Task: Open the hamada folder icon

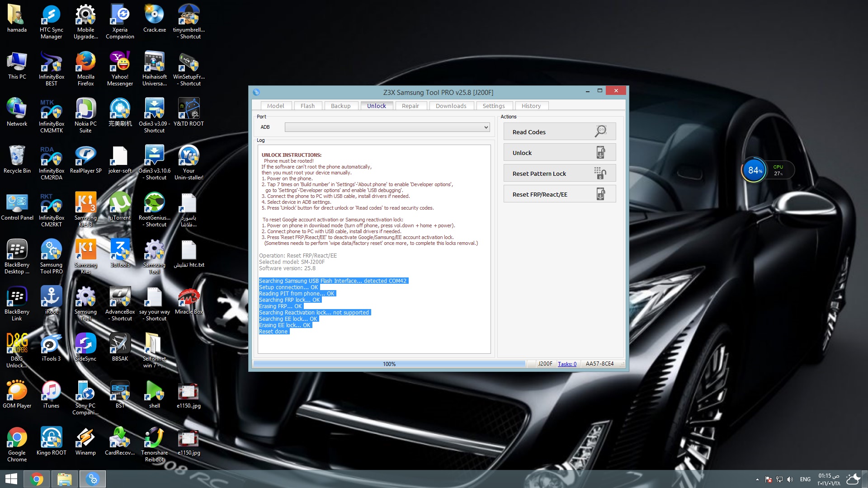Action: pyautogui.click(x=17, y=19)
